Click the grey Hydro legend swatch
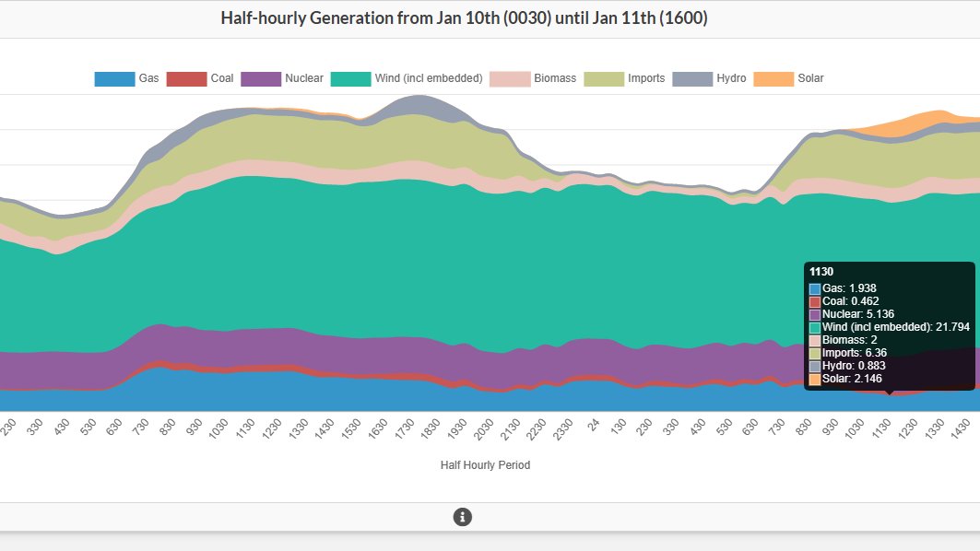 coord(692,78)
